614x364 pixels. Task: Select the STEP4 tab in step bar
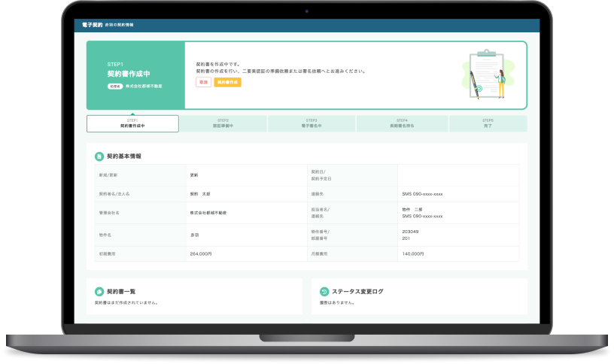(402, 123)
